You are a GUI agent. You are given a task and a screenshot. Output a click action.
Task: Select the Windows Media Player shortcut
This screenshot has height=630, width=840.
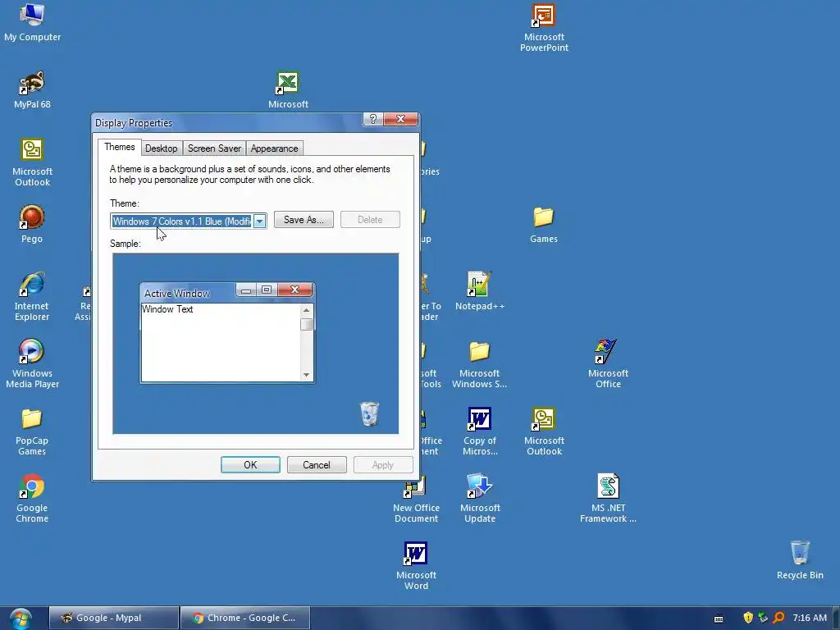click(x=32, y=363)
